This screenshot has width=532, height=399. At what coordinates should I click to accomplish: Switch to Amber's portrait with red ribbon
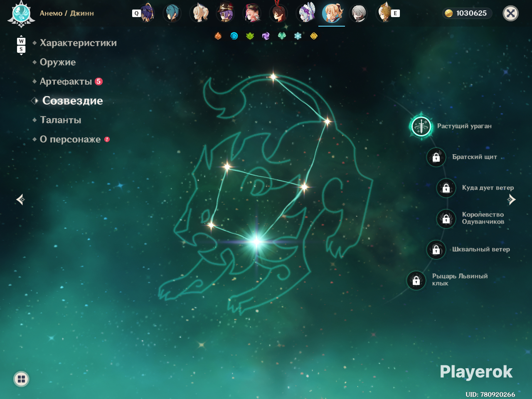tap(278, 13)
